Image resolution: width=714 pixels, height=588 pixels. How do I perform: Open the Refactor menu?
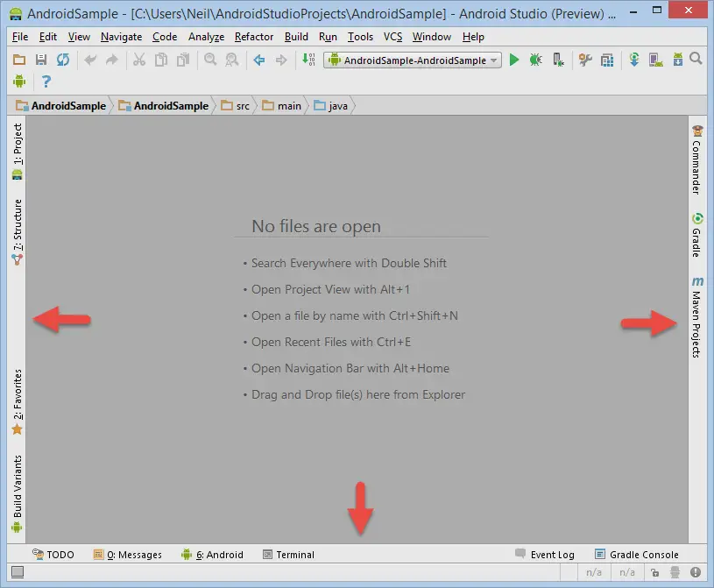tap(255, 37)
